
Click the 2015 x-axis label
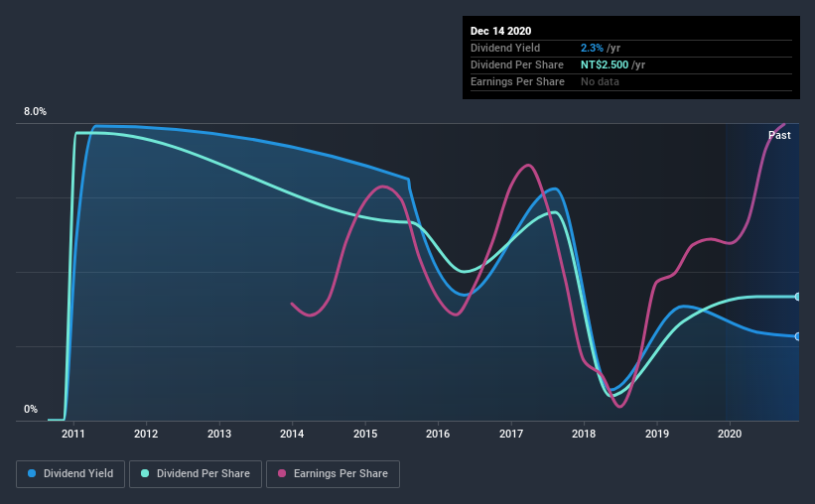365,434
